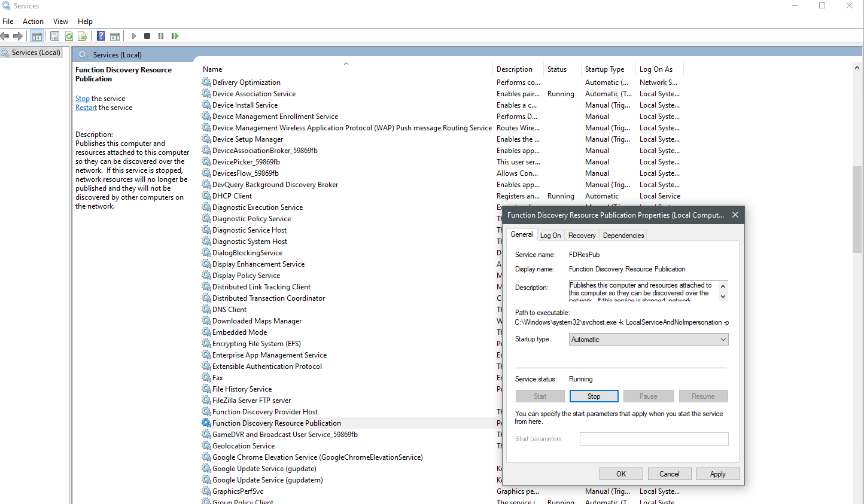Click the Stop Service toolbar icon
864x504 pixels.
[x=147, y=36]
